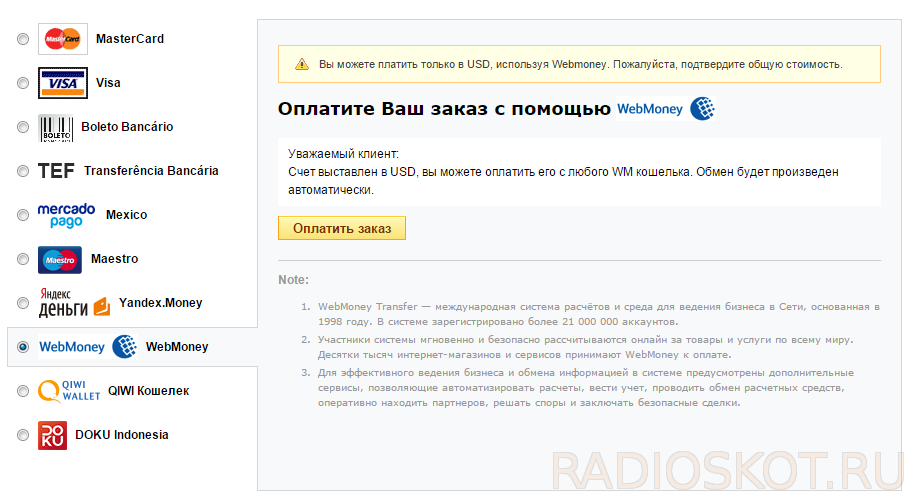Click the MasterCard label text
Viewport: 916px width, 500px height.
[x=130, y=39]
